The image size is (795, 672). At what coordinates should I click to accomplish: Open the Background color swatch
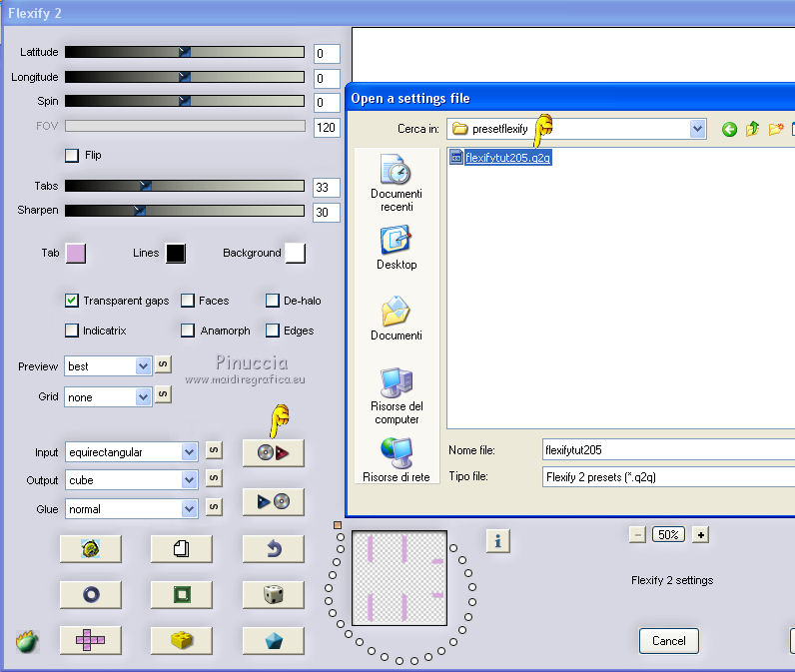point(295,253)
